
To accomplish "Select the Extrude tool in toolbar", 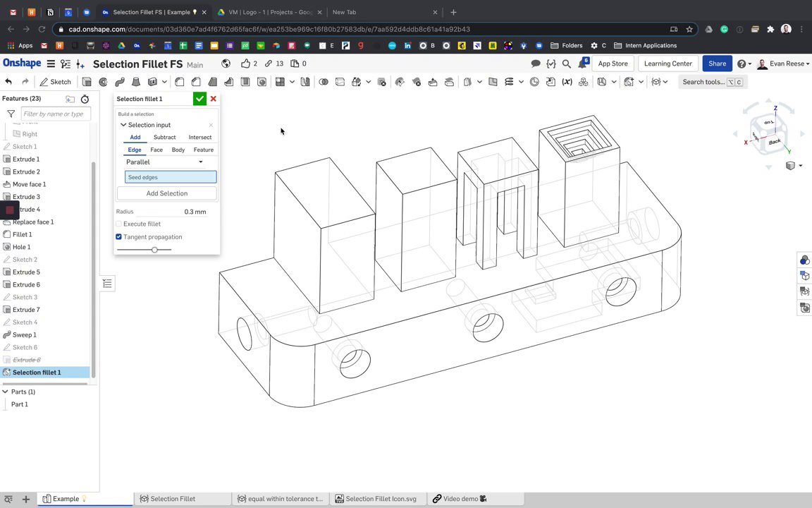I will tap(87, 82).
